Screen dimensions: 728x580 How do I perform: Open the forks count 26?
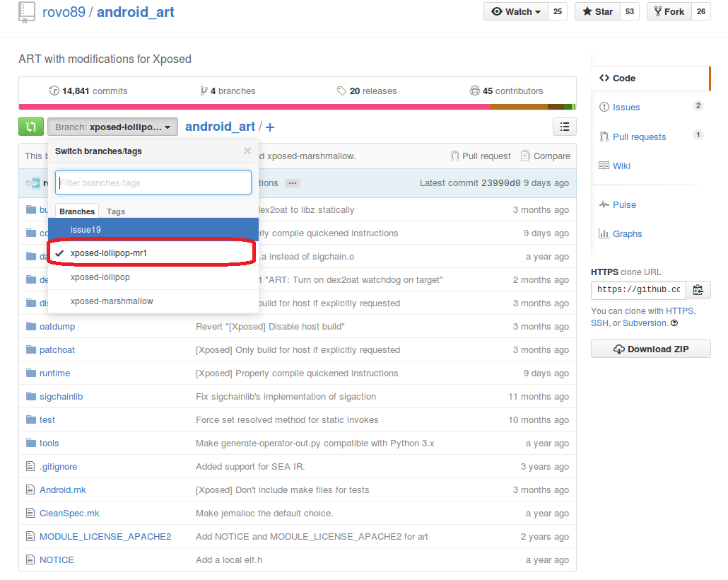(x=701, y=11)
